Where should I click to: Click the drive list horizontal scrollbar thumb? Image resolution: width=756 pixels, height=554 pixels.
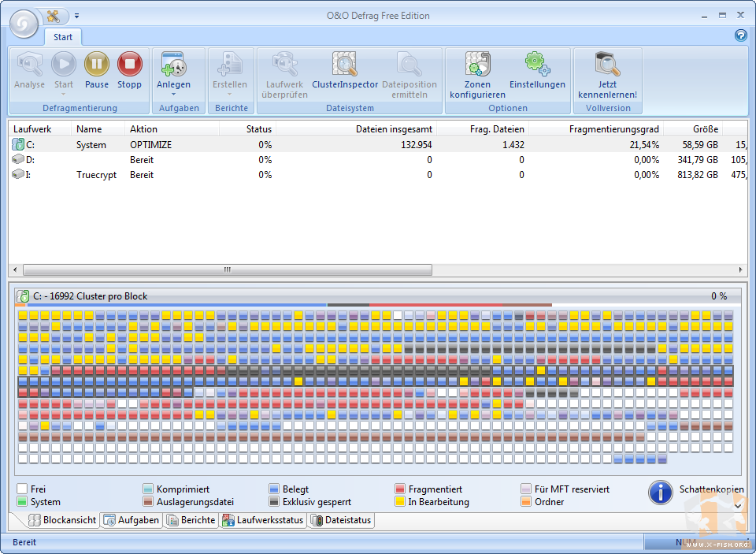(228, 270)
